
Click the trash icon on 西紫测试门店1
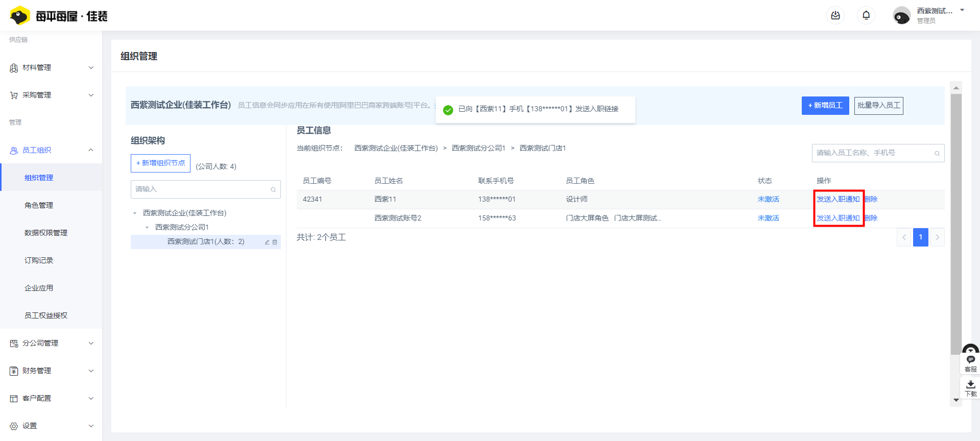[x=275, y=242]
